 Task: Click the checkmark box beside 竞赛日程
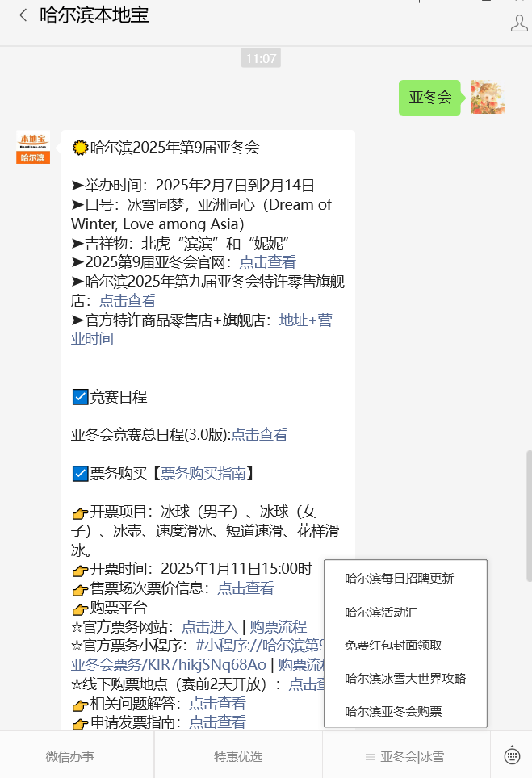(80, 397)
